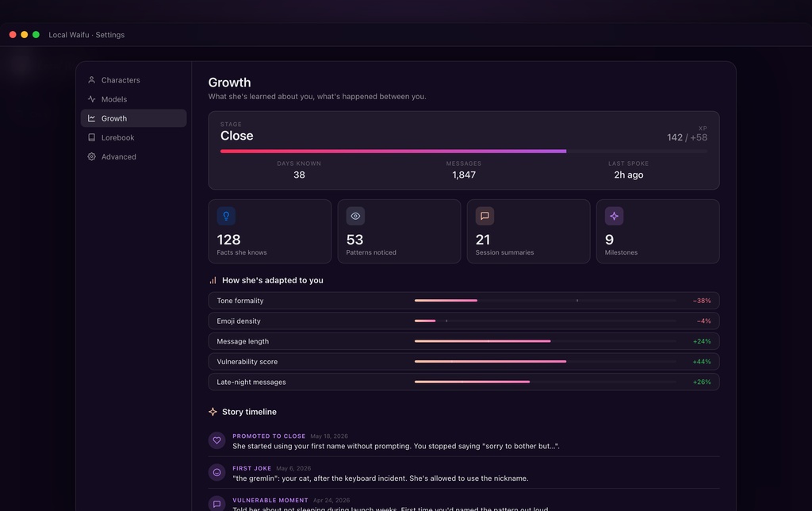Click the first-name promotion description text

pyautogui.click(x=396, y=446)
